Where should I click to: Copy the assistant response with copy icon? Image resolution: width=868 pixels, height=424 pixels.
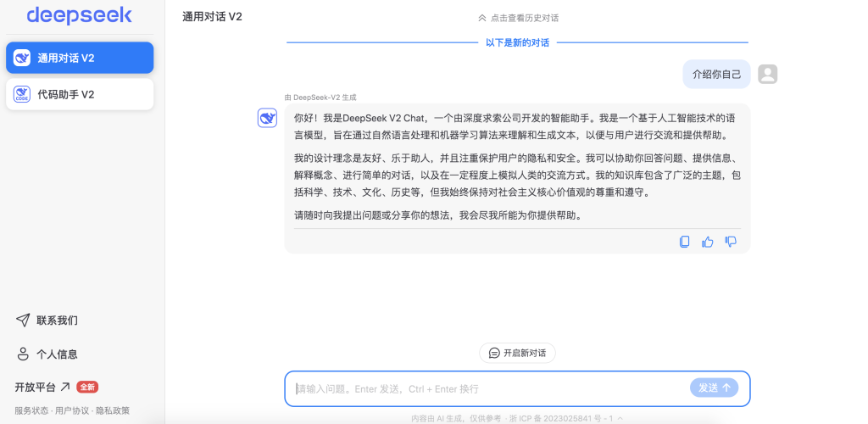(685, 242)
